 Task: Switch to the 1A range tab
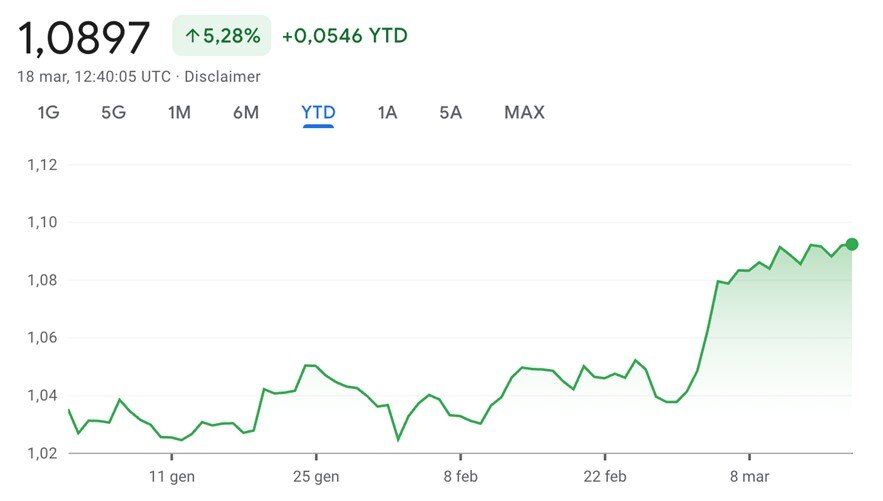387,113
